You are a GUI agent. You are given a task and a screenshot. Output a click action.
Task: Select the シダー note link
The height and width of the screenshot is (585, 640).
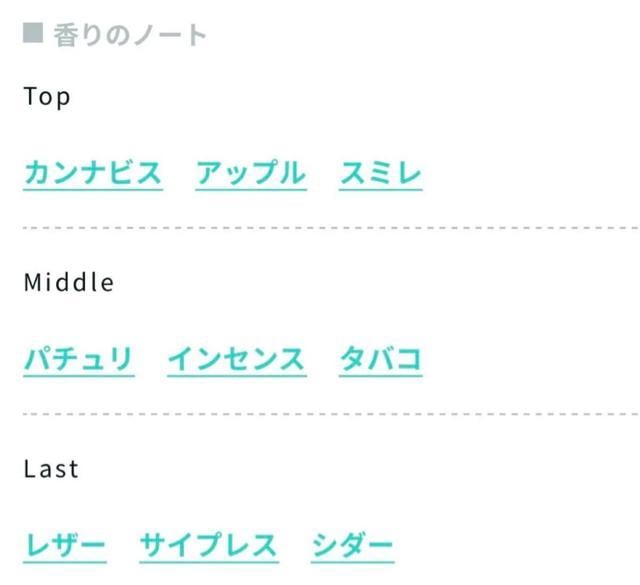tap(352, 546)
